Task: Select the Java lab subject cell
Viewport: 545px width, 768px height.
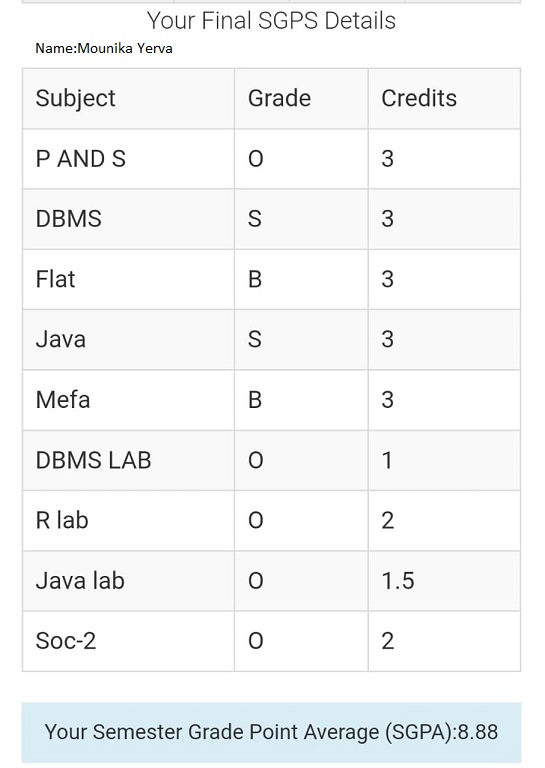Action: 128,581
